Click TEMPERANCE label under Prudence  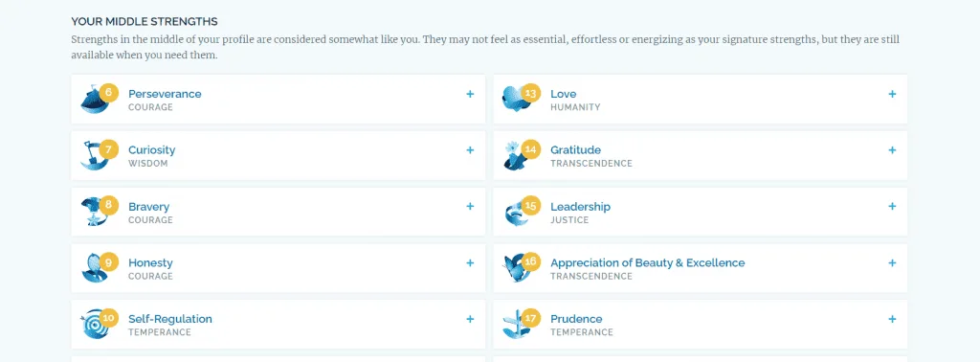[582, 332]
